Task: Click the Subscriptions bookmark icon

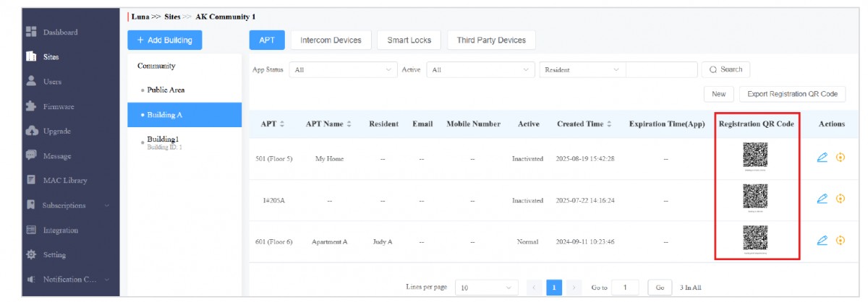Action: [x=31, y=205]
